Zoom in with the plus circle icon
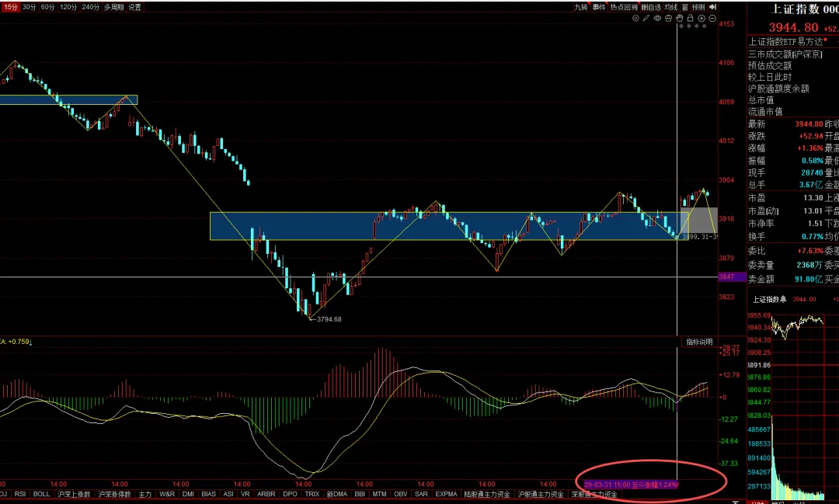The image size is (839, 504). pos(701,18)
